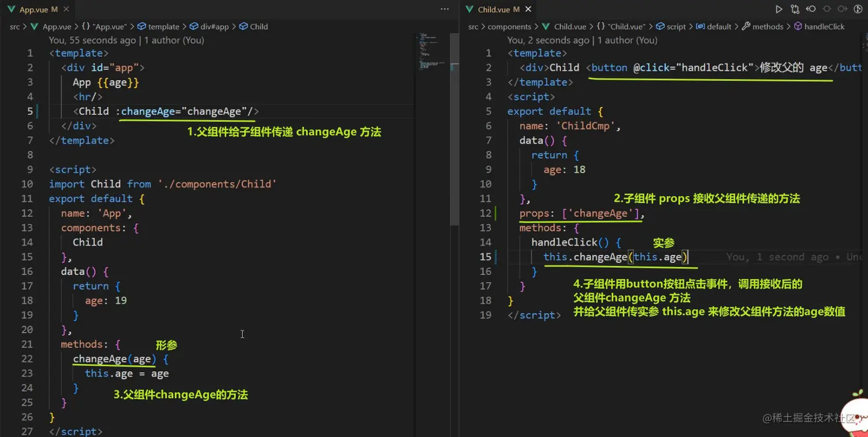Click "import Child from './components/Child'" line
This screenshot has height=437, width=868.
coord(163,184)
